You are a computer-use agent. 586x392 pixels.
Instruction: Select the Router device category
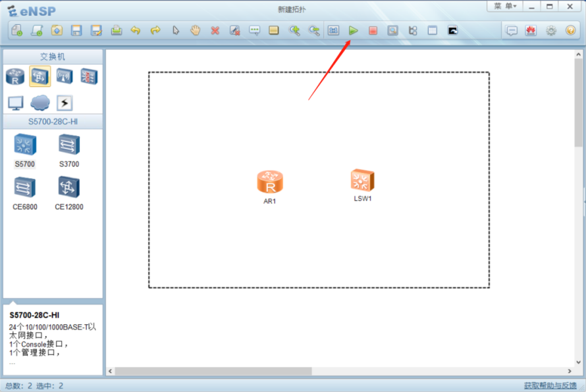click(x=15, y=76)
